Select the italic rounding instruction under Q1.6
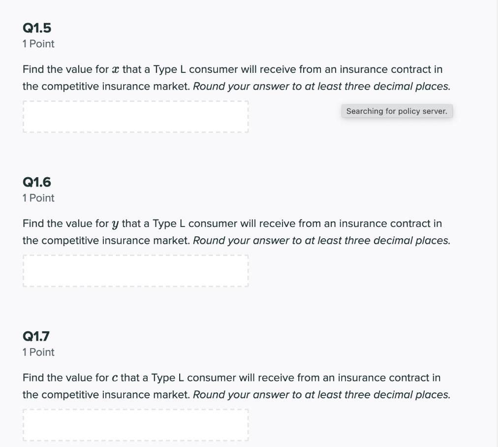This screenshot has width=504, height=447. [322, 240]
